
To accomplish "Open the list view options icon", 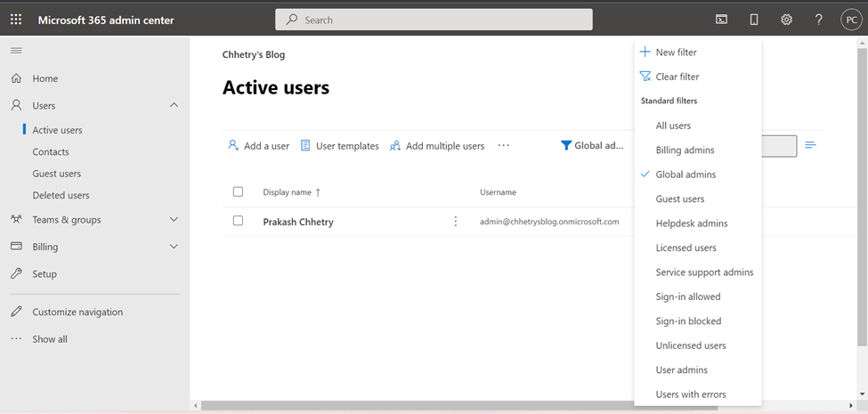I will (810, 145).
